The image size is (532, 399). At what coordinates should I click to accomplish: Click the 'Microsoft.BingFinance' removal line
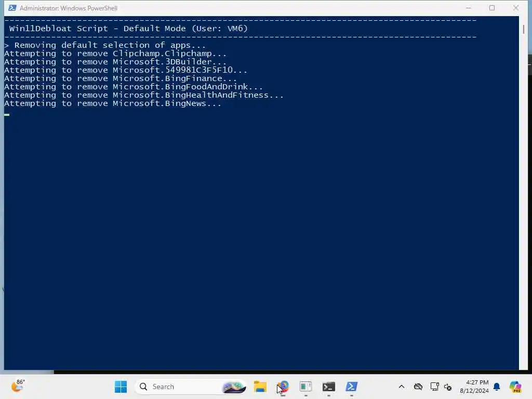click(121, 78)
